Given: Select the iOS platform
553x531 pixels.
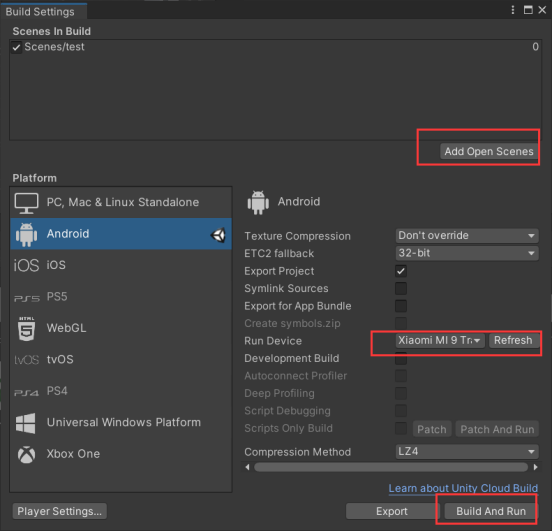Looking at the screenshot, I should (121, 265).
